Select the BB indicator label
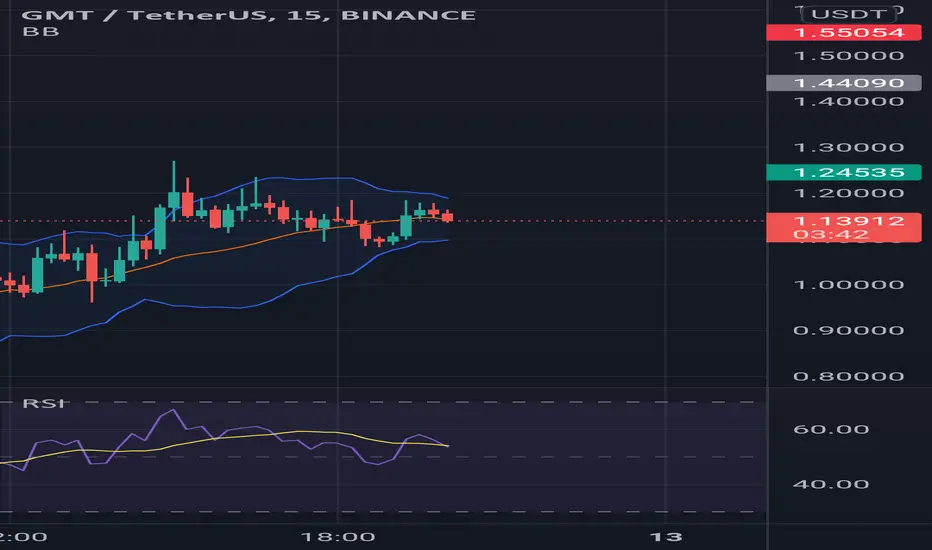Screen dimensions: 932x550 40,31
